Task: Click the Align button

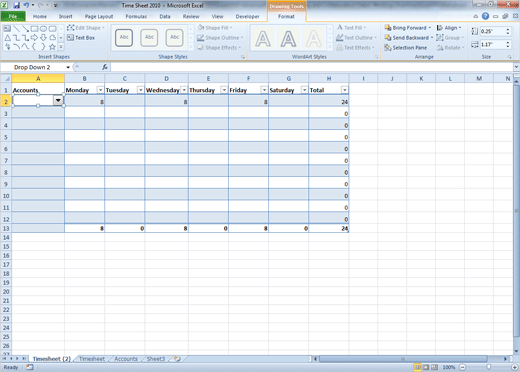Action: [449, 28]
